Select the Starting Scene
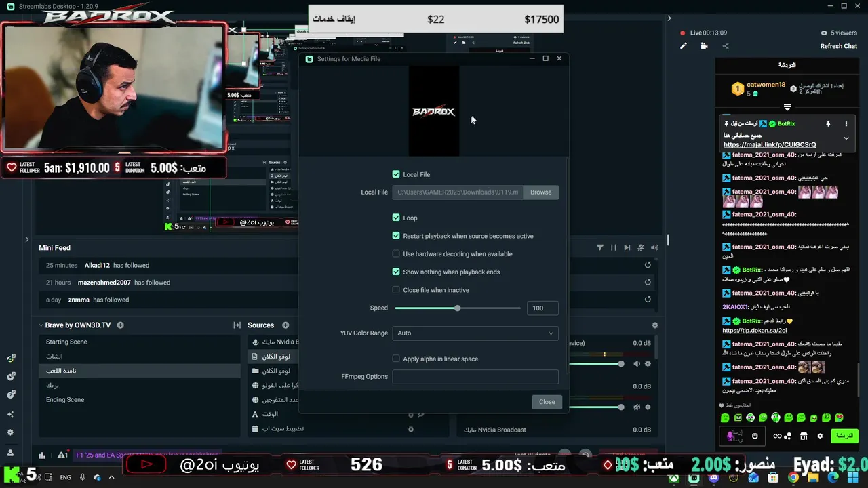 pyautogui.click(x=140, y=342)
